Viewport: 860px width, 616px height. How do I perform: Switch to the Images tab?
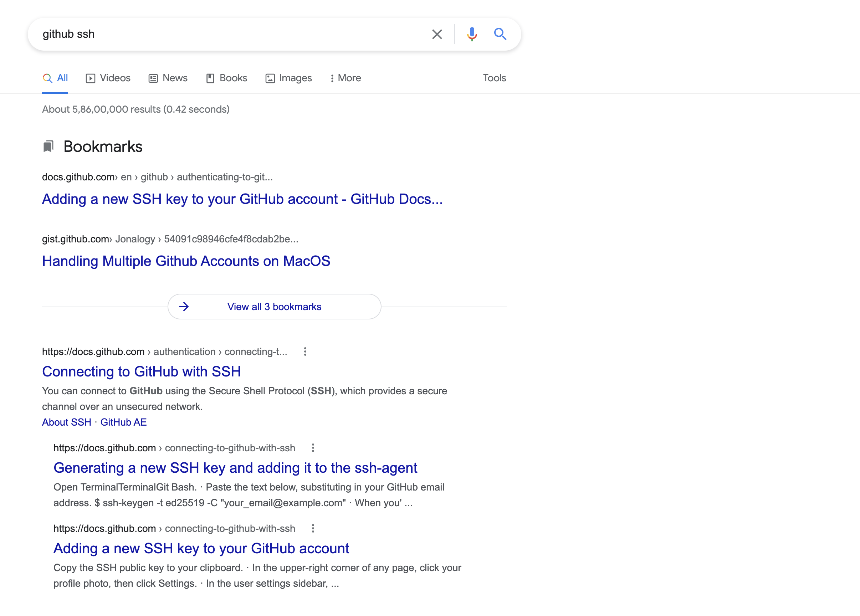click(288, 78)
